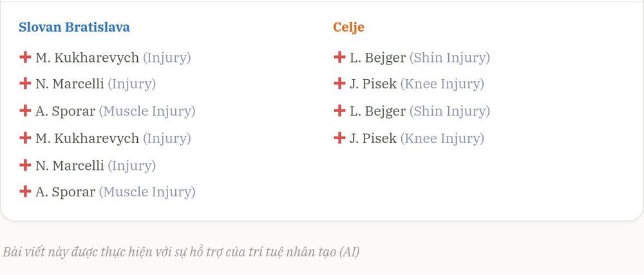
Task: Select the red cross by second N. Marcelli entry
Action: coord(25,165)
